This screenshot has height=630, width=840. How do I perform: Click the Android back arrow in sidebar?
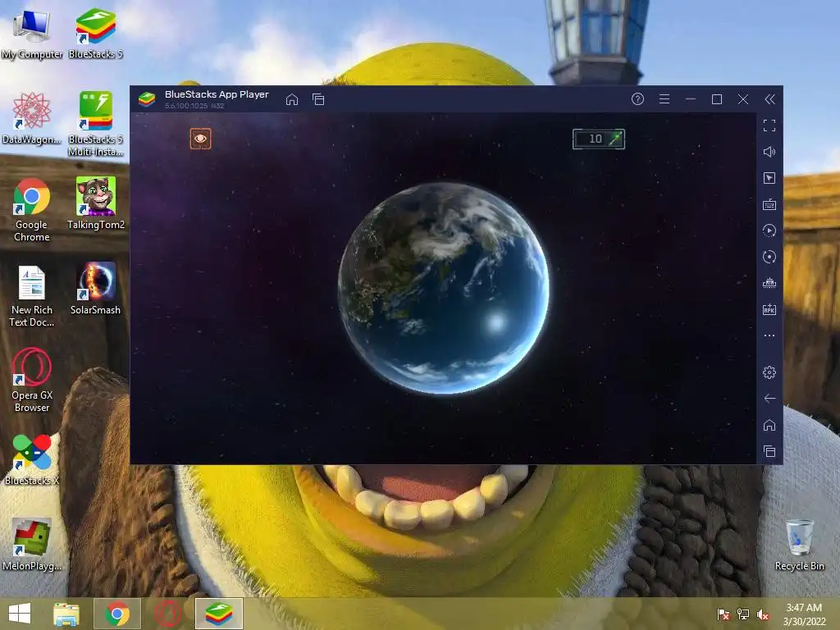point(769,399)
